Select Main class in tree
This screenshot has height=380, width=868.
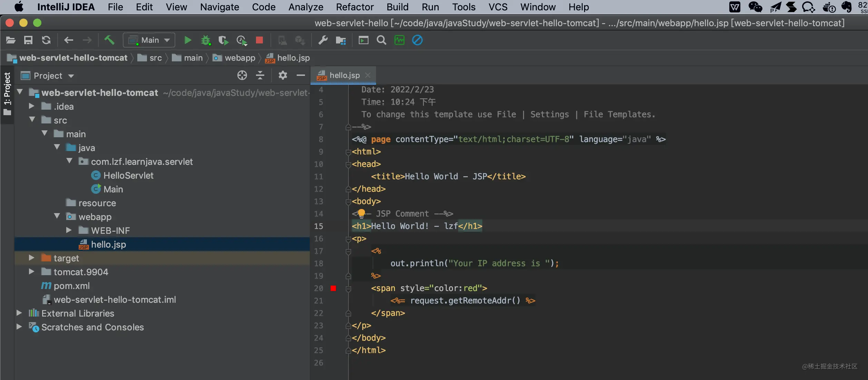(x=113, y=189)
